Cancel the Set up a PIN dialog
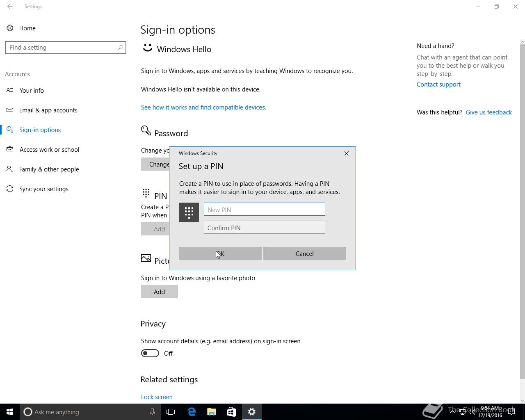Image resolution: width=525 pixels, height=420 pixels. [304, 253]
